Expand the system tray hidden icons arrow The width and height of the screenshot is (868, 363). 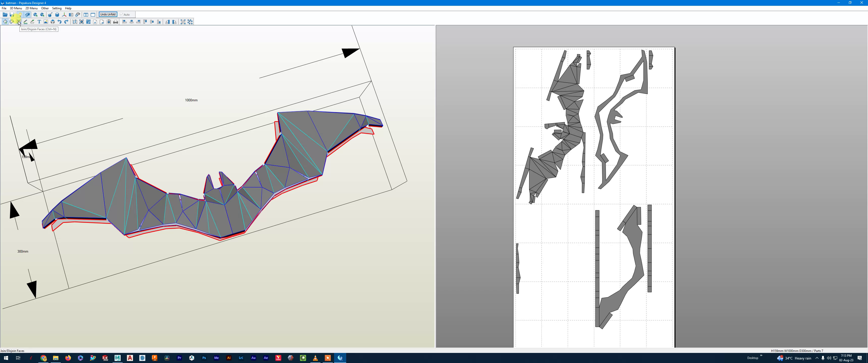pos(817,358)
